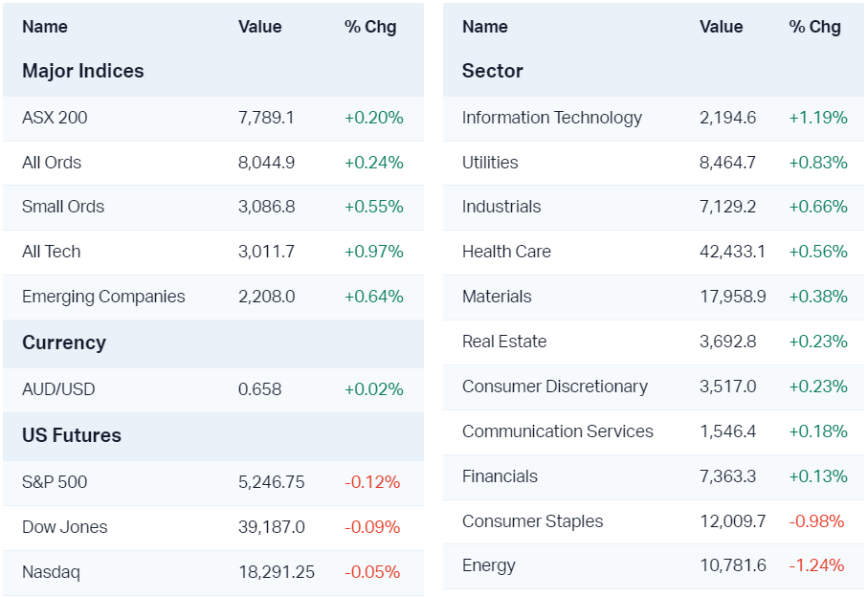Select the Nasdaq futures entry
Image resolution: width=868 pixels, height=597 pixels.
[51, 572]
